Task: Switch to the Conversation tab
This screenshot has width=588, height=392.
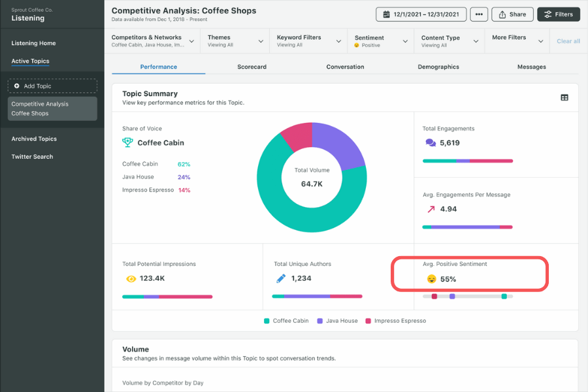Action: pos(345,67)
